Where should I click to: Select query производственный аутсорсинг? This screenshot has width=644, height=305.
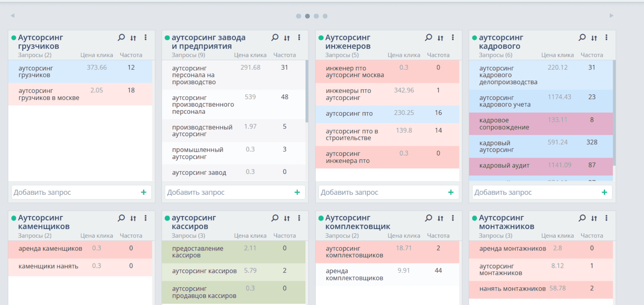pyautogui.click(x=234, y=130)
